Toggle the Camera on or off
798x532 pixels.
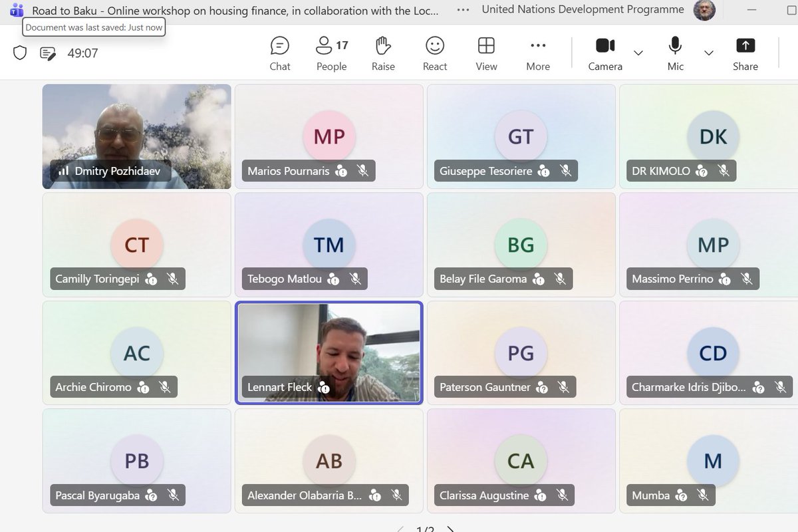(x=605, y=54)
